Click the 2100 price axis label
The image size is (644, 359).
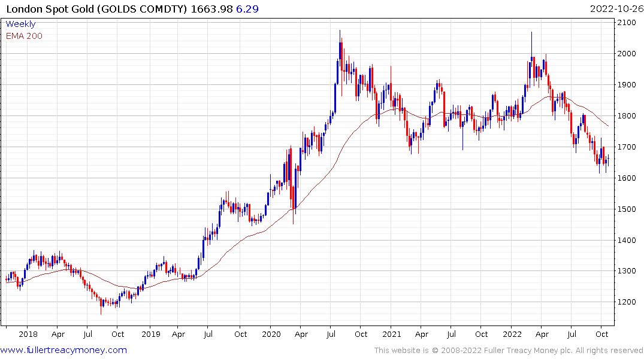click(x=627, y=23)
